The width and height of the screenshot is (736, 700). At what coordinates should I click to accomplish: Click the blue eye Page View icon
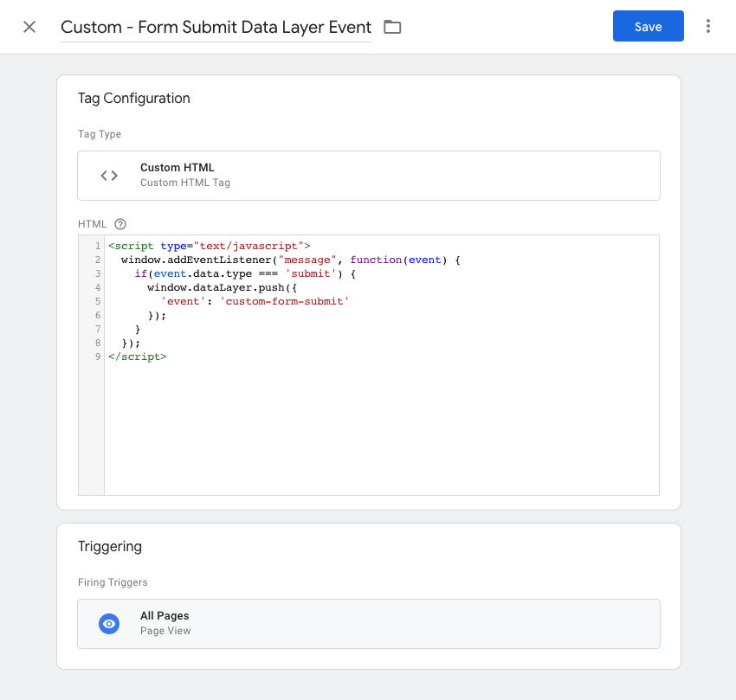pyautogui.click(x=109, y=624)
